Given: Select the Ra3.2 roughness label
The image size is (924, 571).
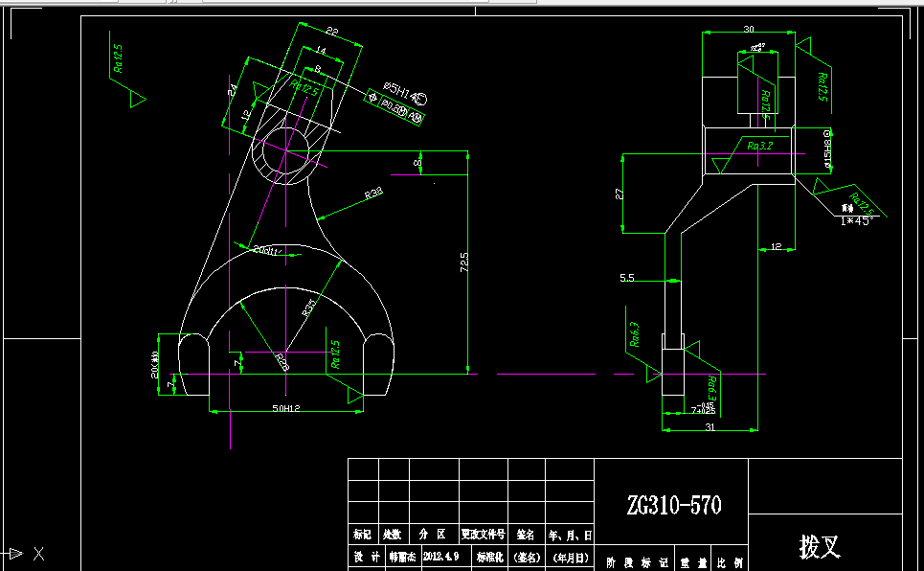Looking at the screenshot, I should [759, 146].
